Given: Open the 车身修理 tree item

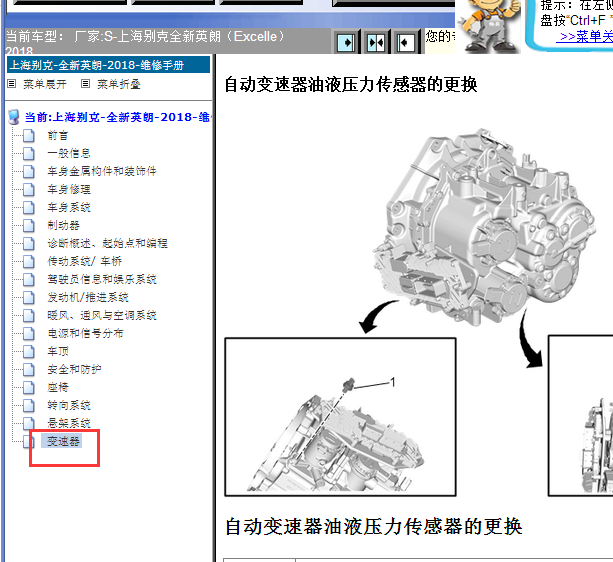Looking at the screenshot, I should (69, 189).
